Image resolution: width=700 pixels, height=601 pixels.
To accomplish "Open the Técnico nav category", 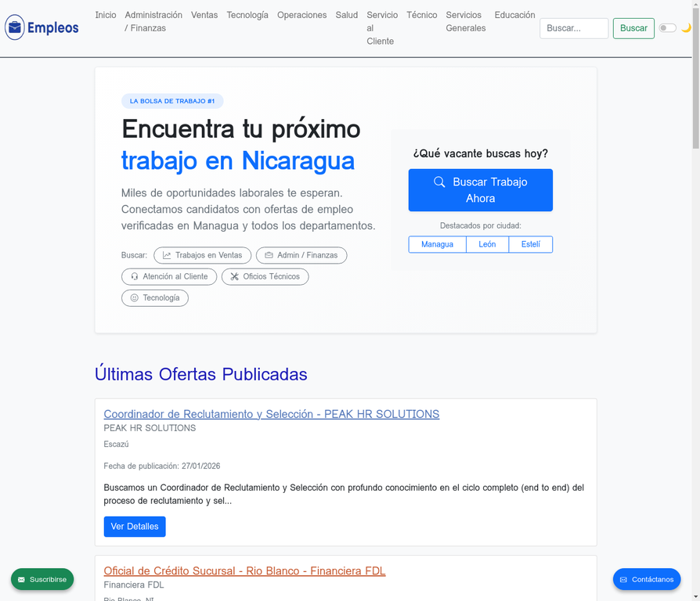I will point(422,15).
